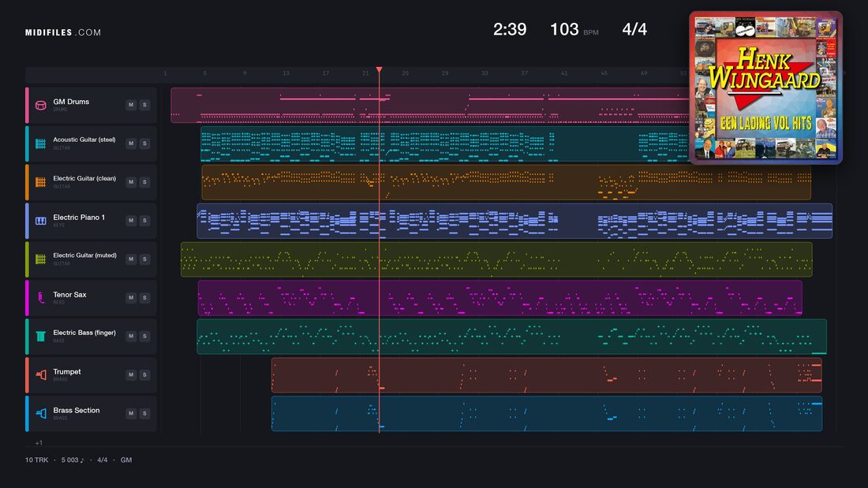Solo the Electric Bass (finger) track

(x=144, y=336)
